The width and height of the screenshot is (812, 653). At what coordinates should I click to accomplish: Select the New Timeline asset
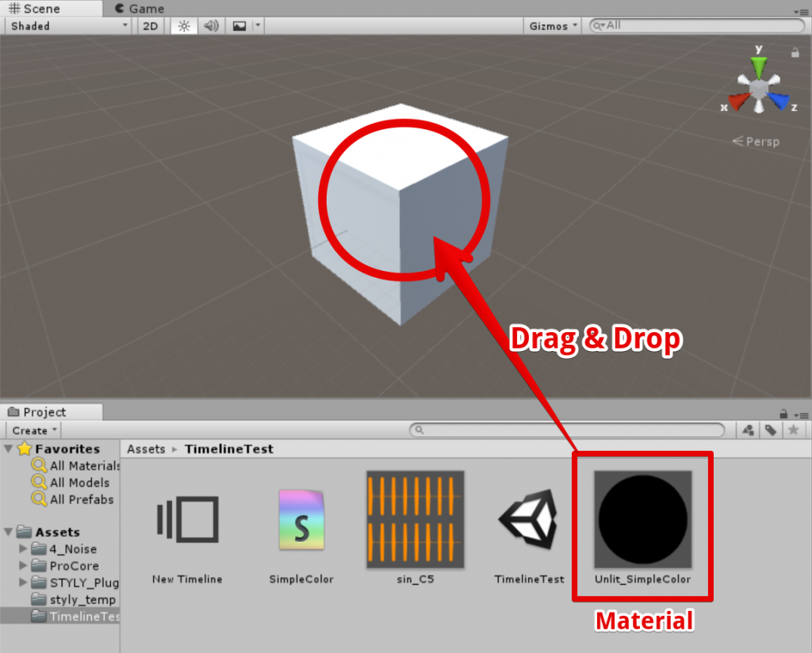click(187, 529)
